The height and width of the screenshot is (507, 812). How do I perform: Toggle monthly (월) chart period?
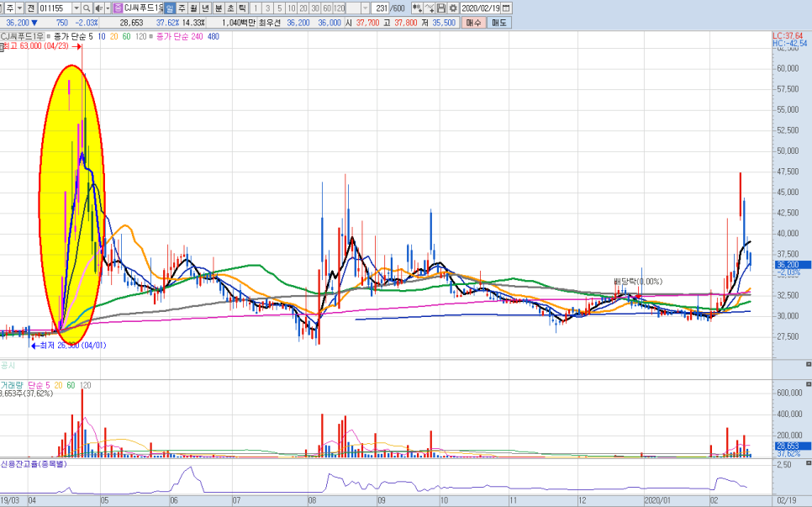pyautogui.click(x=193, y=8)
